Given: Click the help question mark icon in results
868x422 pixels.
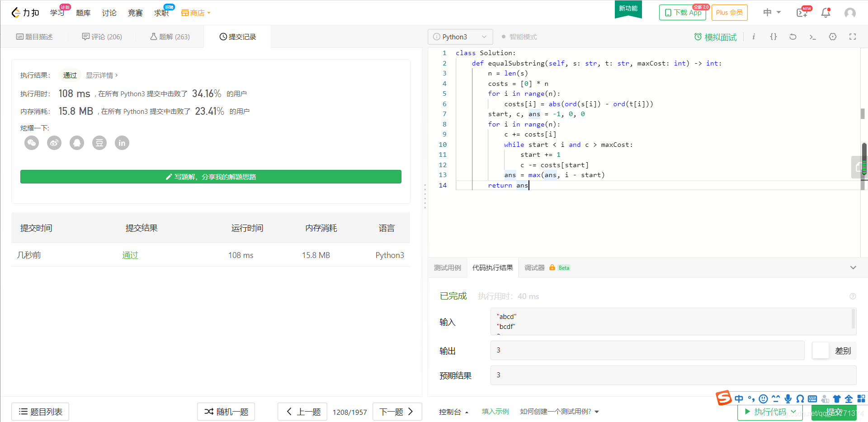Looking at the screenshot, I should (853, 296).
